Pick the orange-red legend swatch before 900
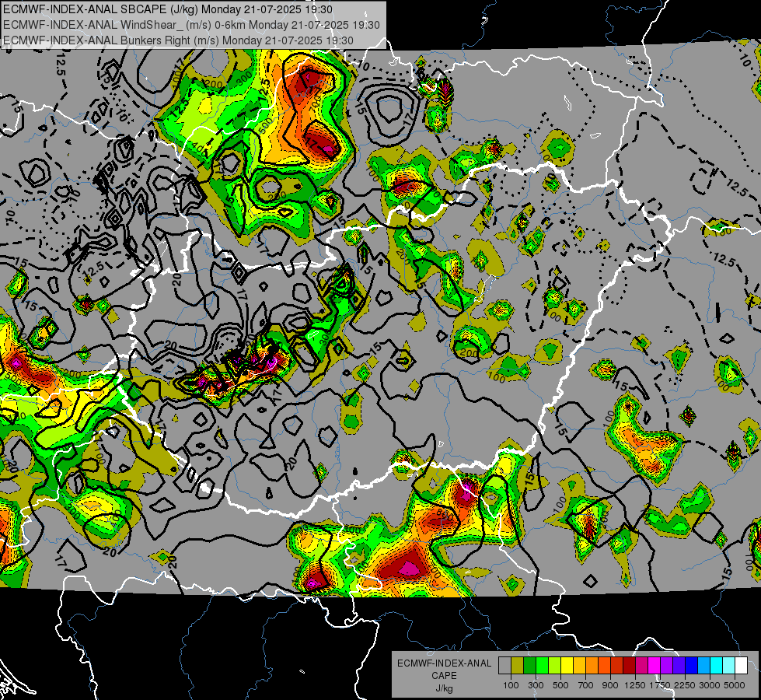This screenshot has height=700, width=761. tap(604, 665)
